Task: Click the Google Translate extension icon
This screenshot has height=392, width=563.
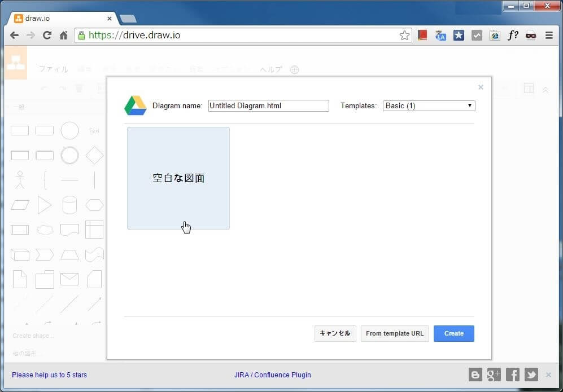Action: click(x=440, y=36)
